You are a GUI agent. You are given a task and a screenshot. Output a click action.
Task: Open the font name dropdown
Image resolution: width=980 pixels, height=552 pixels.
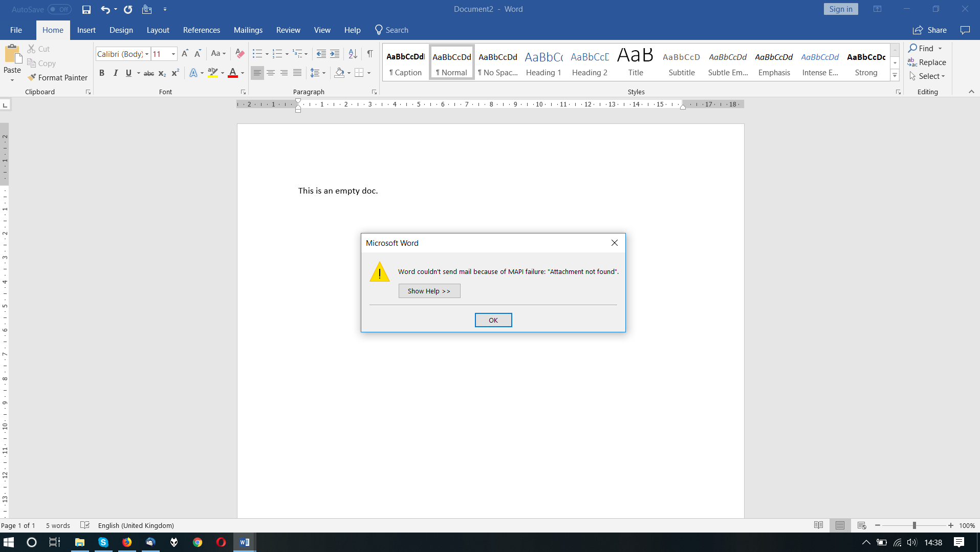147,54
